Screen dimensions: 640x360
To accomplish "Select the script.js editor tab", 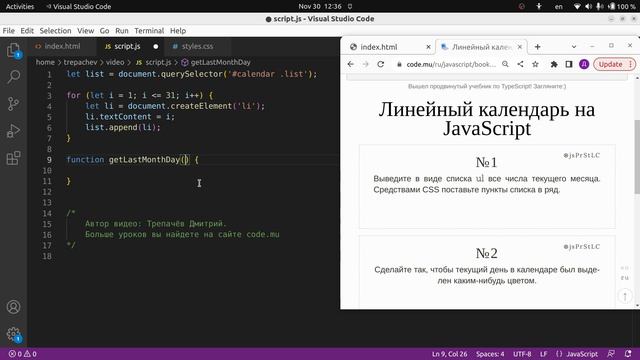I will point(127,46).
